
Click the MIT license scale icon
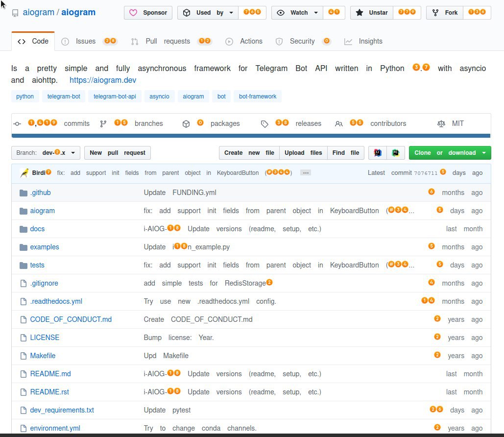pos(441,124)
